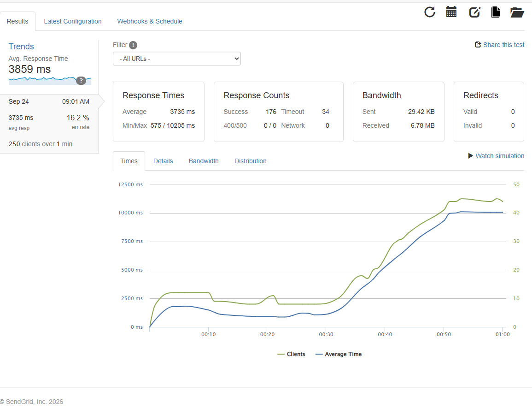The width and height of the screenshot is (532, 415).
Task: Click the average response trend sparkline
Action: coord(50,81)
